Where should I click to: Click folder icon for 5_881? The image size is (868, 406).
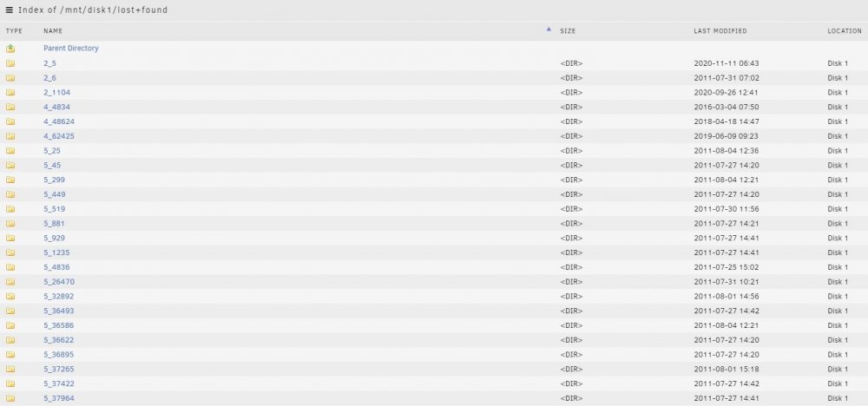click(10, 224)
